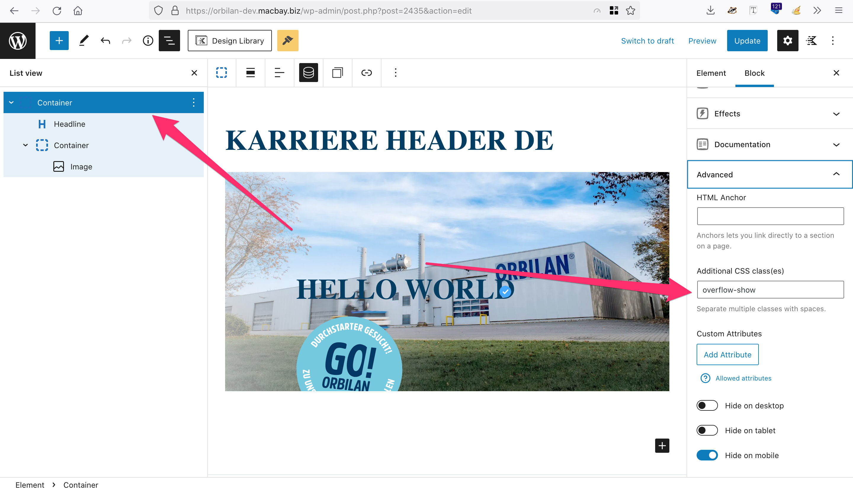Open the text alignment toolbar icon

279,73
